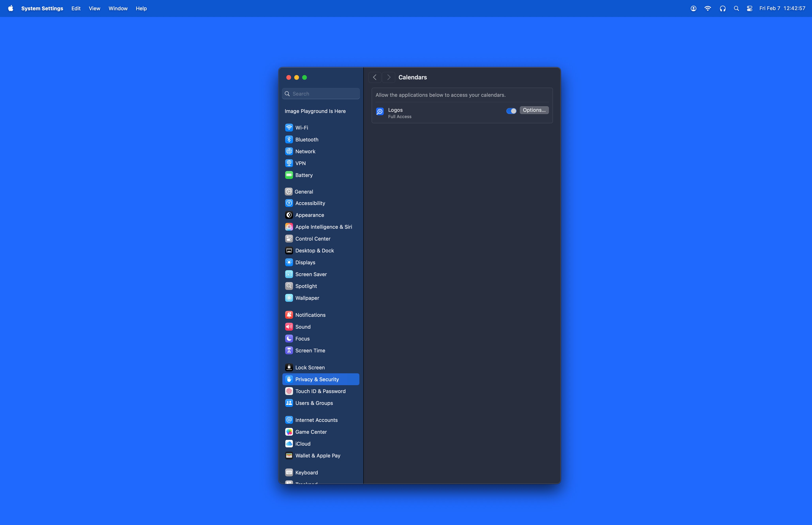Open Spotlight settings pane
This screenshot has height=525, width=812.
coord(321,286)
